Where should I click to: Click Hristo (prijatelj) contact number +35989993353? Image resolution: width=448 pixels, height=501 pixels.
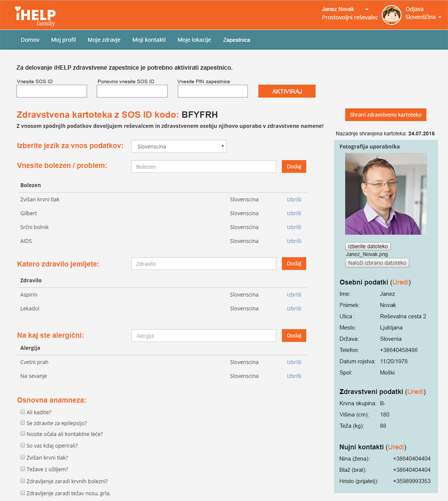point(412,481)
